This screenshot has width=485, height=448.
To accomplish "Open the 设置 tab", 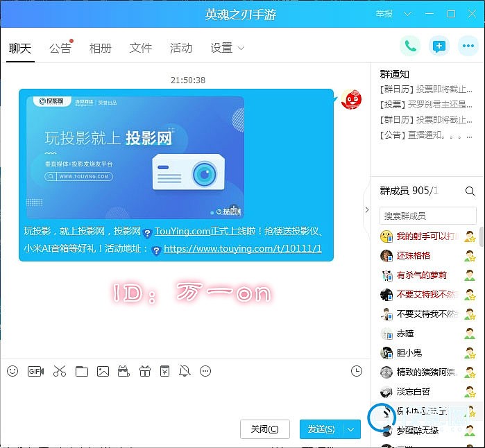I will tap(221, 49).
